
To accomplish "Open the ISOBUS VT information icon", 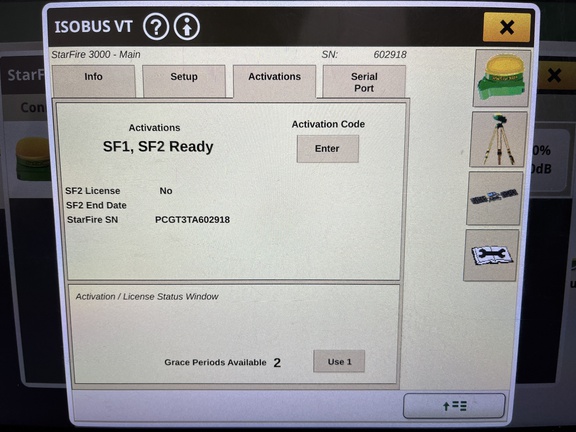I will tap(187, 27).
